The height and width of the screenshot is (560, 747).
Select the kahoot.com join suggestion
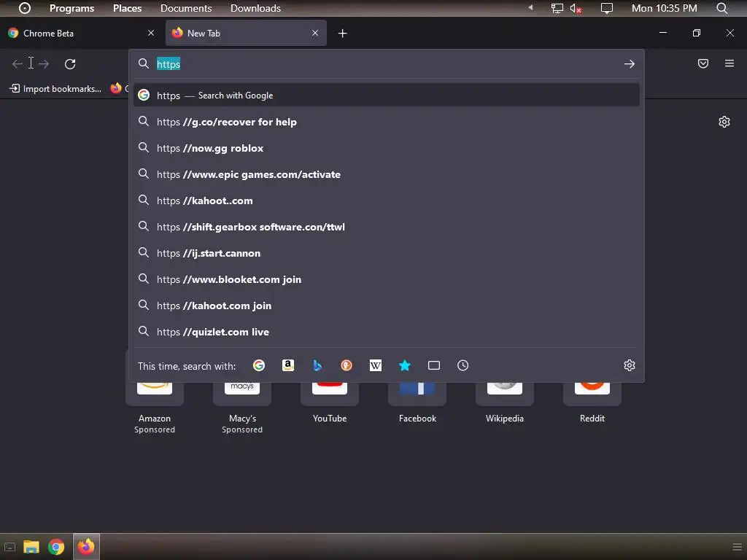pos(387,306)
